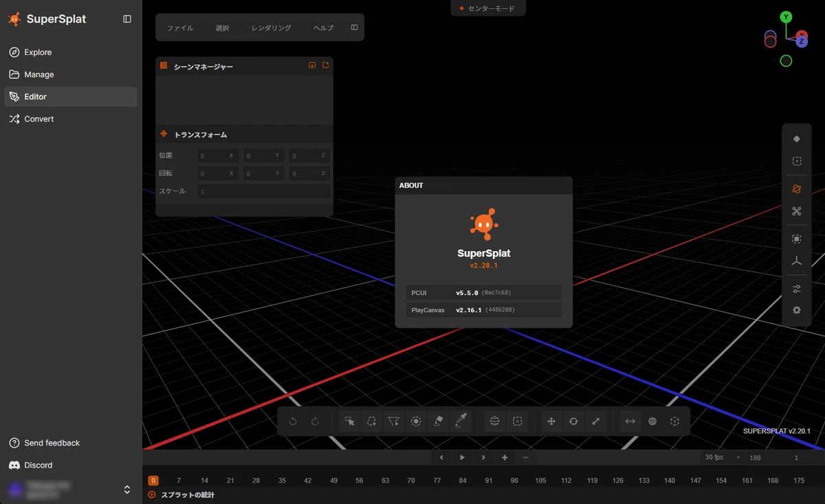The image size is (825, 504).
Task: Click the トランスフォーム panel header
Action: point(244,135)
